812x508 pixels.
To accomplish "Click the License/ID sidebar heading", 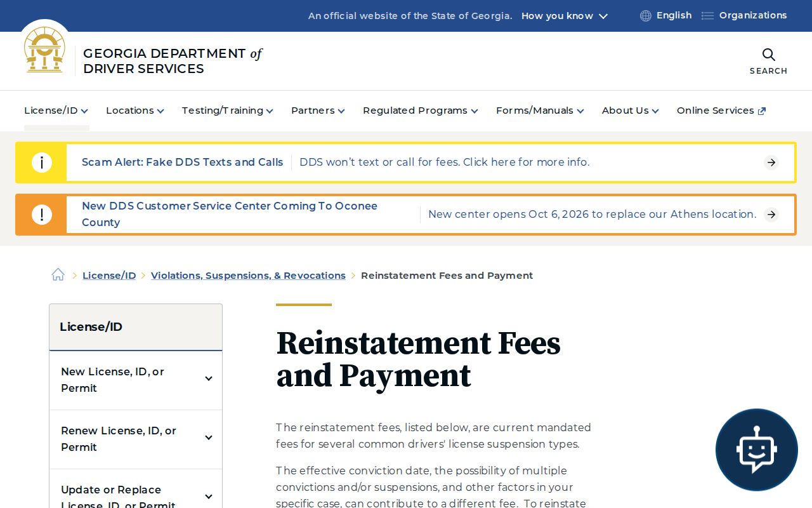I will 91,327.
